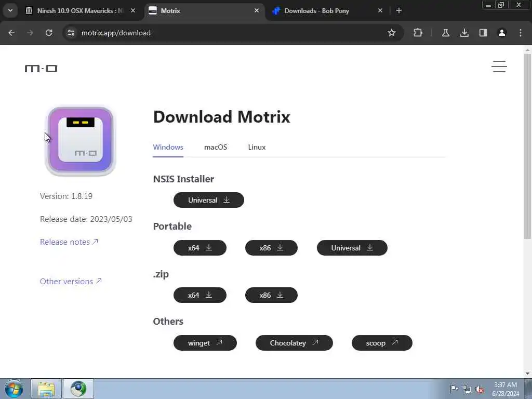This screenshot has width=532, height=399.
Task: Bookmark this page with the star icon
Action: point(392,33)
